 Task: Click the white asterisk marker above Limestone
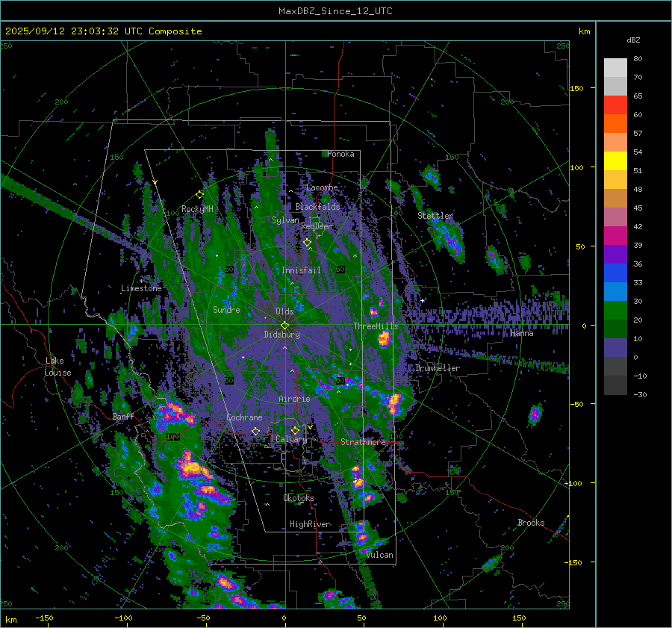pos(141,282)
